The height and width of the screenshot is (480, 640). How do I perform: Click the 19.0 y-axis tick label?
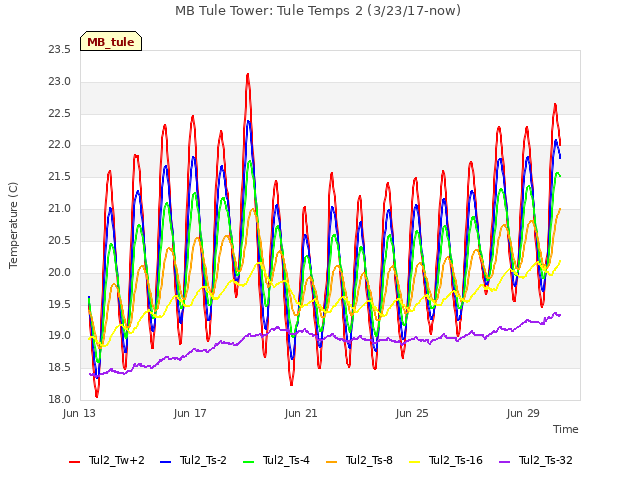click(x=60, y=336)
